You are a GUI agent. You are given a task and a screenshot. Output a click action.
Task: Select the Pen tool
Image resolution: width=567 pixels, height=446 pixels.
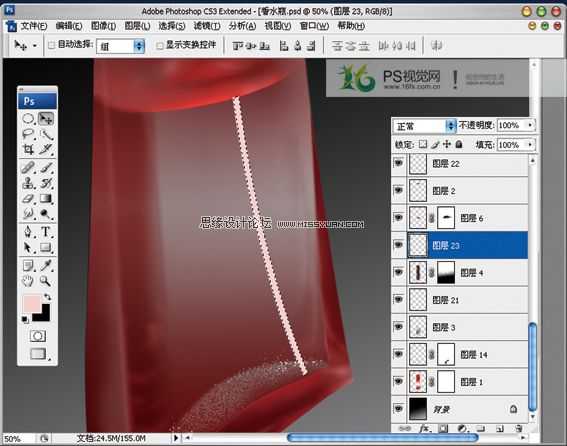pyautogui.click(x=28, y=232)
